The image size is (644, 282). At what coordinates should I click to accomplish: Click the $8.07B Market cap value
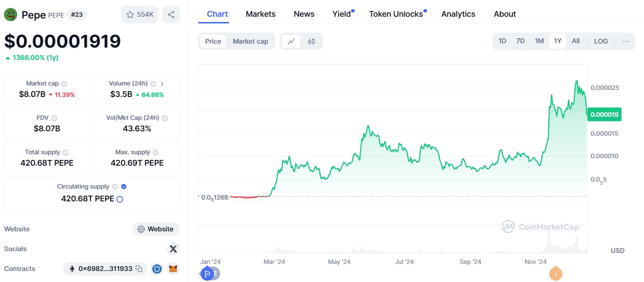pyautogui.click(x=32, y=94)
